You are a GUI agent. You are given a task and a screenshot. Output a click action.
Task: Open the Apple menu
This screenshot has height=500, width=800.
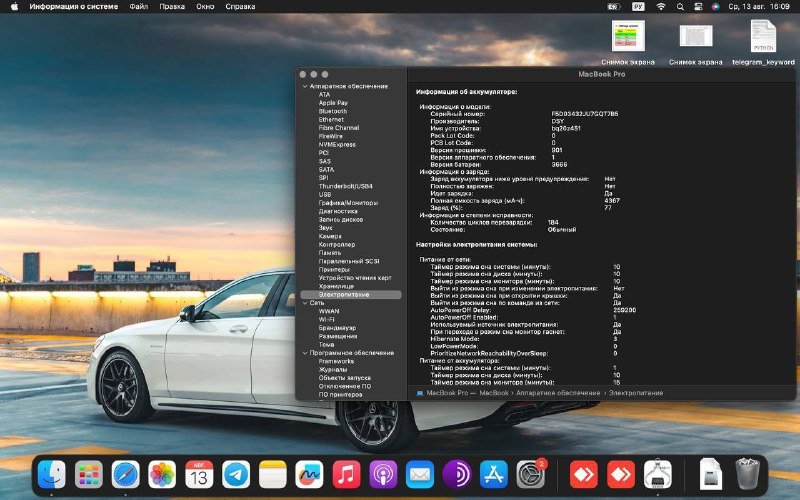click(14, 7)
